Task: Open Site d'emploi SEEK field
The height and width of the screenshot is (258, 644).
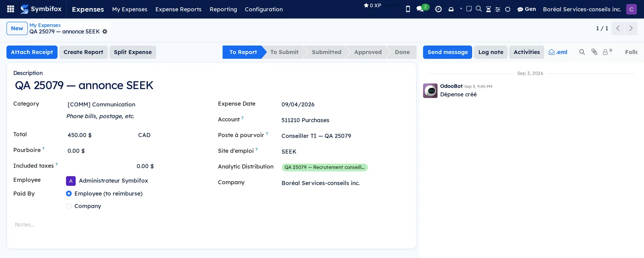Action: pyautogui.click(x=345, y=152)
